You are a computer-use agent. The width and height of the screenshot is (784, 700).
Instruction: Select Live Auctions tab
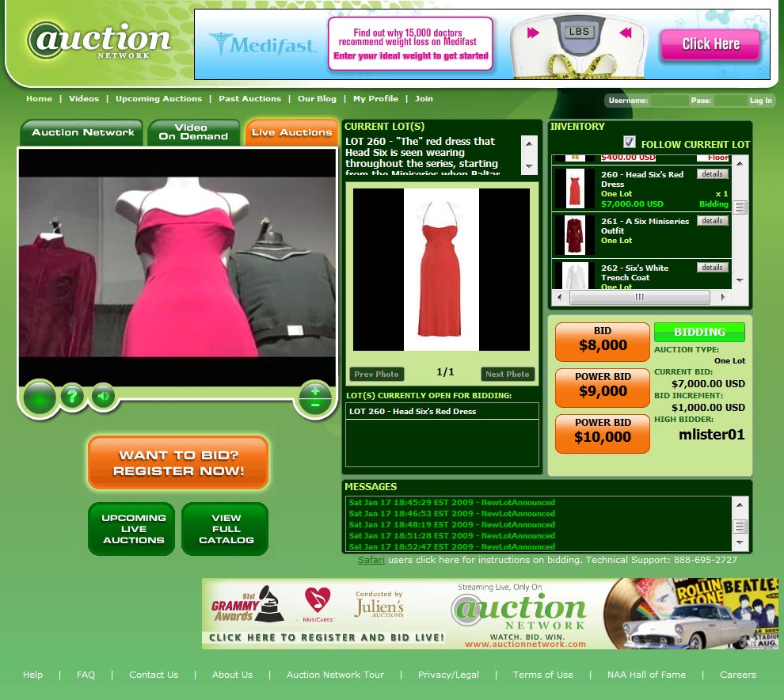(291, 132)
